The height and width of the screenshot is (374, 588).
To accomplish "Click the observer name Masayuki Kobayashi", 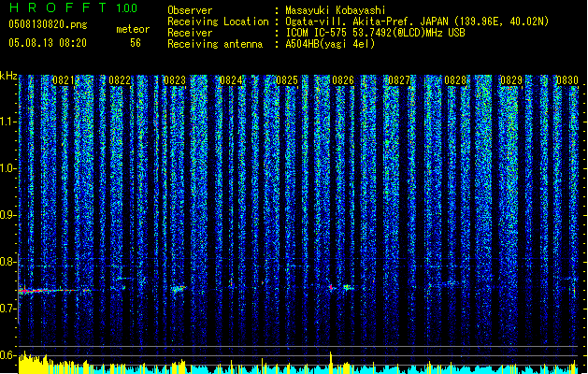I will [336, 10].
